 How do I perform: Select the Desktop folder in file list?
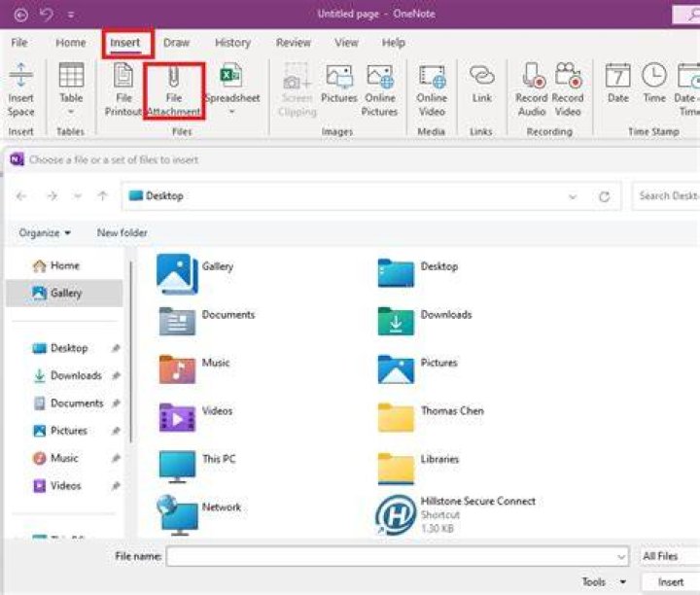pos(418,272)
